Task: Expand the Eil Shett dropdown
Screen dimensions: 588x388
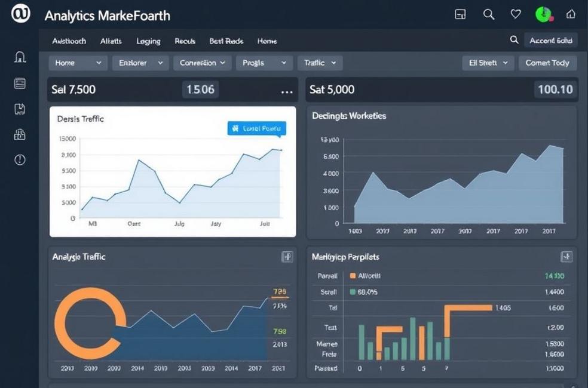Action: [x=488, y=63]
